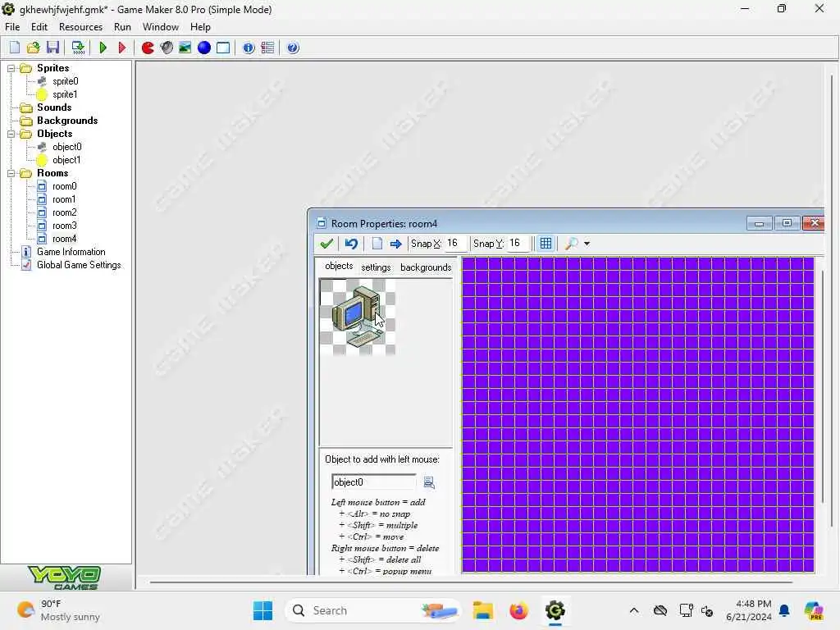
Task: Open the Edit menu
Action: click(39, 27)
